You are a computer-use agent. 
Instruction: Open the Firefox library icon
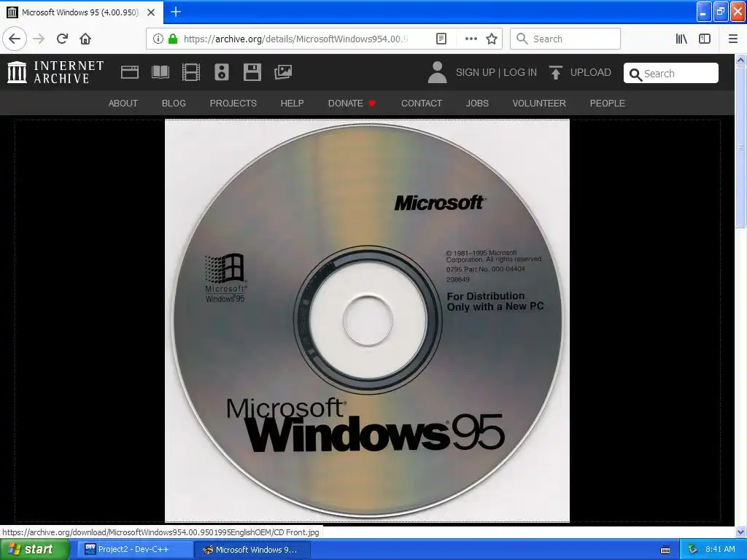(681, 39)
